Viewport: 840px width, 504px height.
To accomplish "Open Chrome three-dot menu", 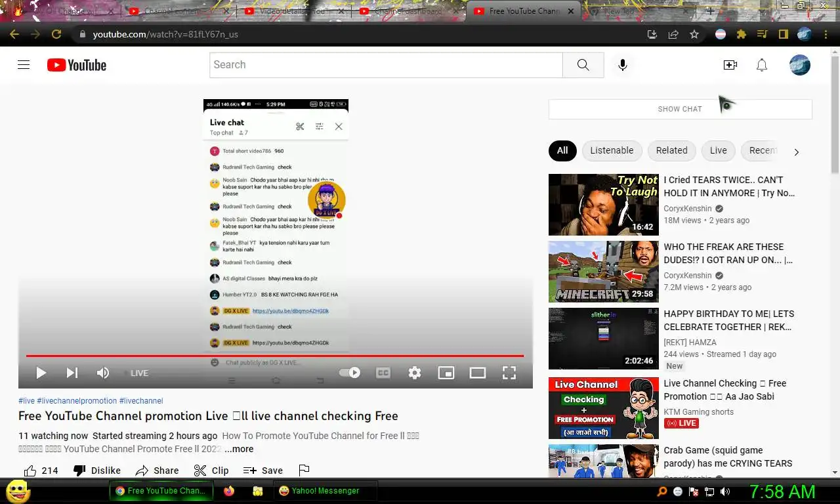I will click(x=826, y=34).
